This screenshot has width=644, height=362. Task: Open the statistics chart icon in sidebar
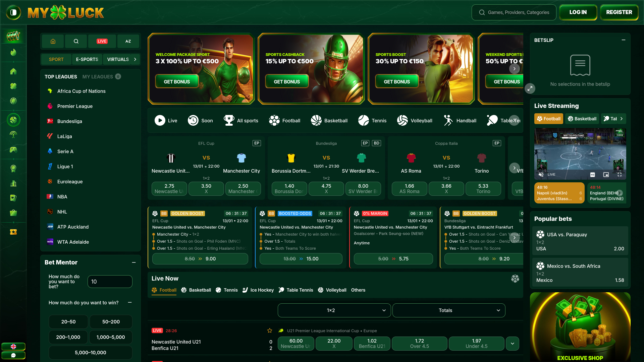point(13,183)
